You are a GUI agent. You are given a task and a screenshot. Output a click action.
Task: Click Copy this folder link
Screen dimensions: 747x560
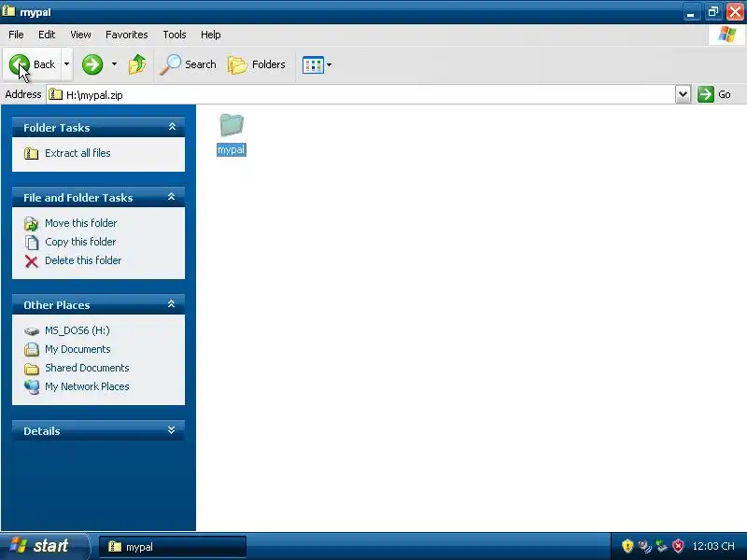pyautogui.click(x=80, y=242)
